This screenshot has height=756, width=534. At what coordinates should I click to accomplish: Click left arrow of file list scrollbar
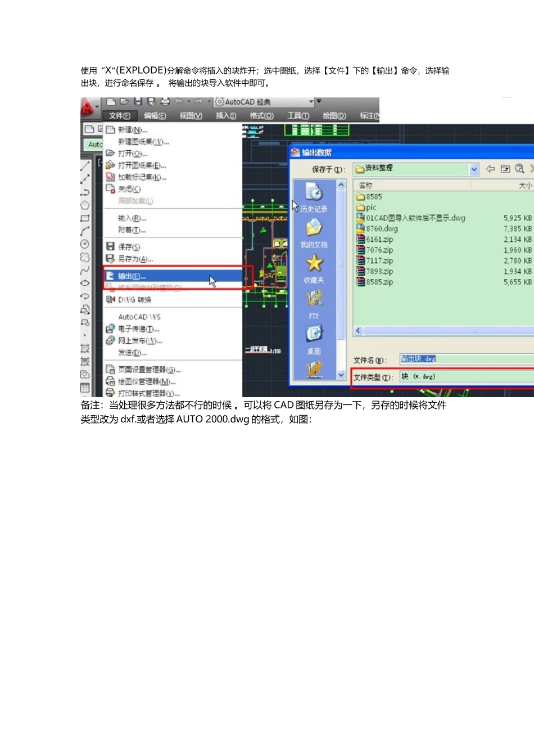pyautogui.click(x=358, y=331)
